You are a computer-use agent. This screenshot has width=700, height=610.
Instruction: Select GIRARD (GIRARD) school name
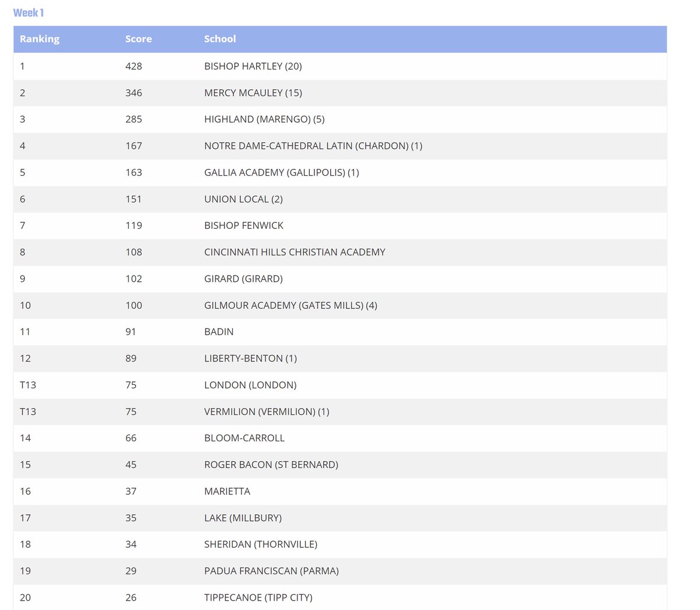click(243, 278)
